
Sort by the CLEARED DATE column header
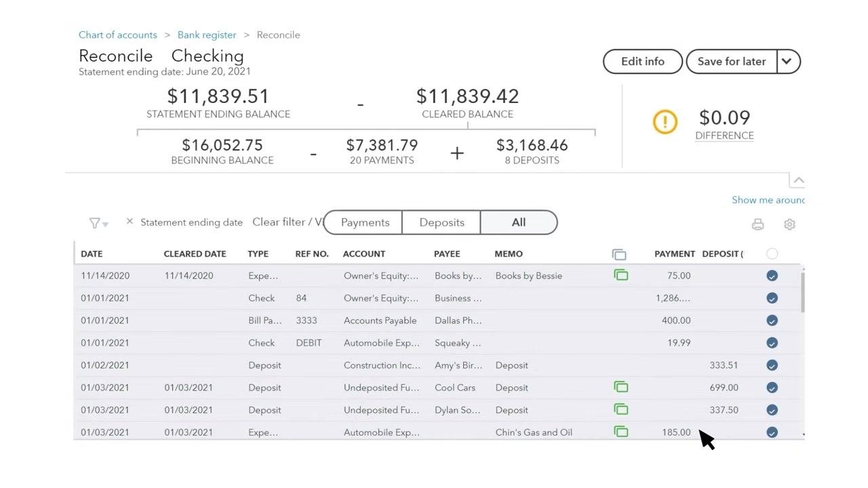[195, 253]
